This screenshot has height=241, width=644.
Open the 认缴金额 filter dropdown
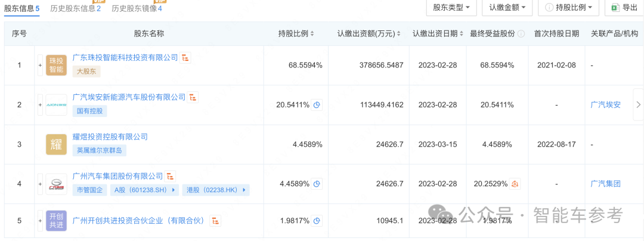(x=507, y=7)
